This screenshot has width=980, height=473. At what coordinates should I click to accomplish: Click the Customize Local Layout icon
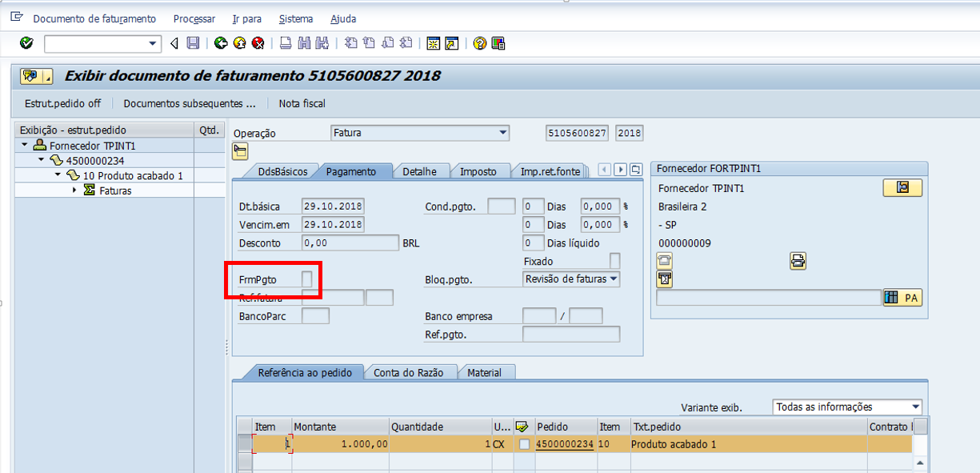click(498, 43)
